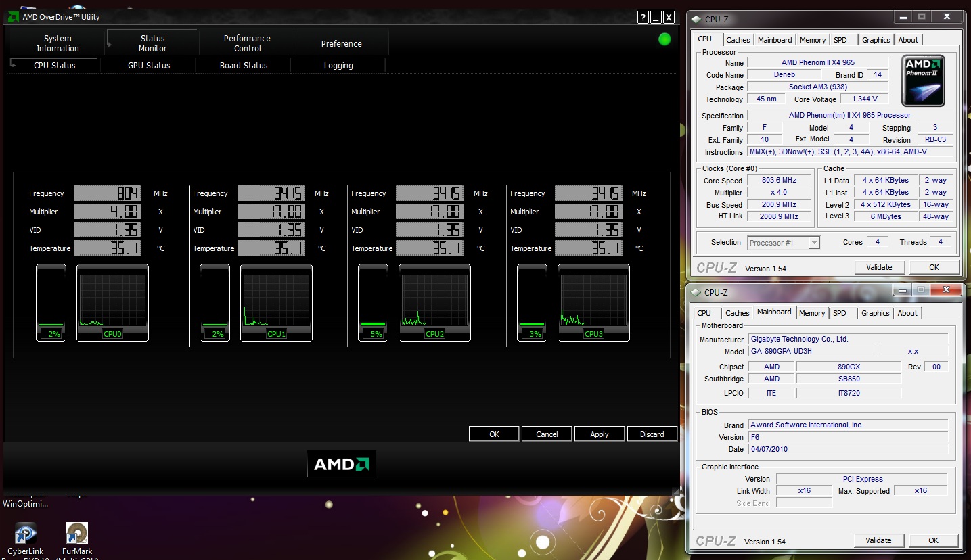
Task: Click the CPU0 multiplier value 4.00
Action: coord(108,212)
